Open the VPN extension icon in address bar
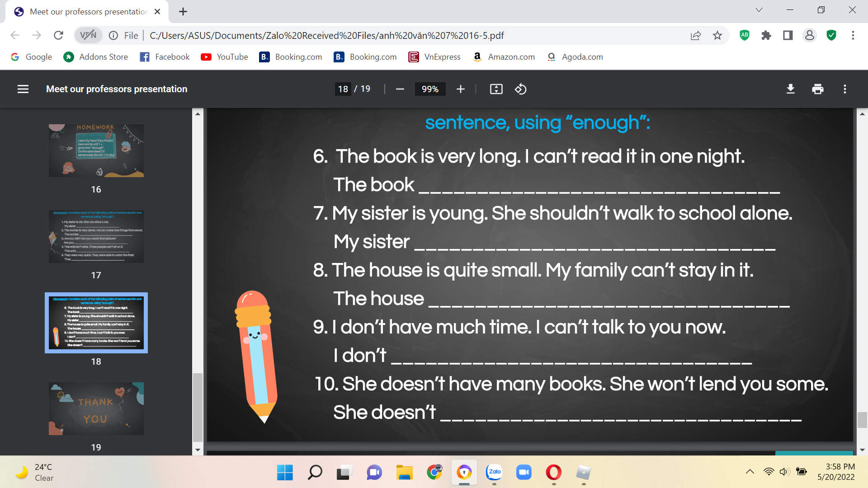This screenshot has height=488, width=868. [88, 35]
